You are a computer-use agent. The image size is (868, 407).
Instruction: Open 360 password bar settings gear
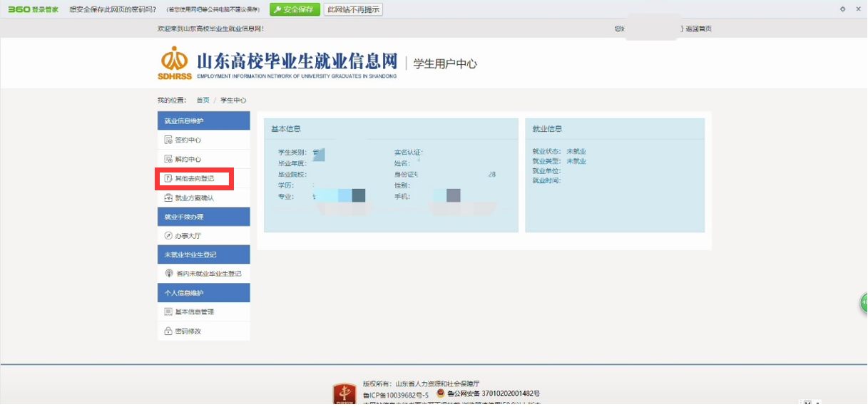pyautogui.click(x=842, y=9)
